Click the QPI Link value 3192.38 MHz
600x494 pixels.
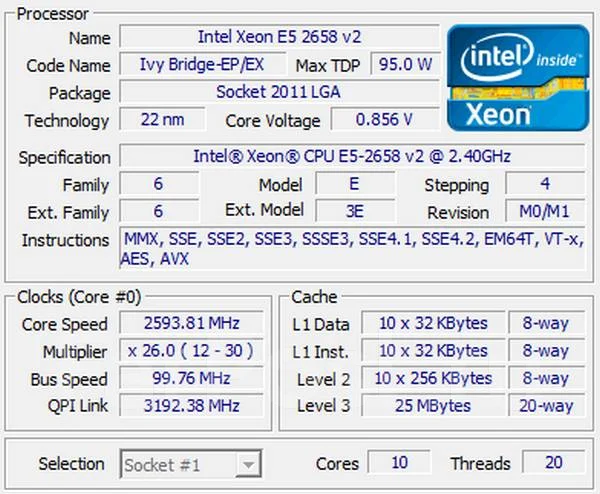point(191,406)
